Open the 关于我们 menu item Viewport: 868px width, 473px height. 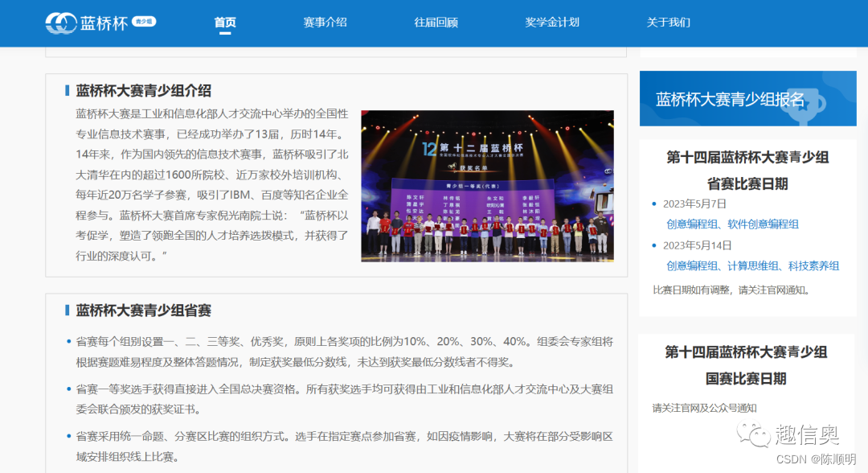click(668, 23)
